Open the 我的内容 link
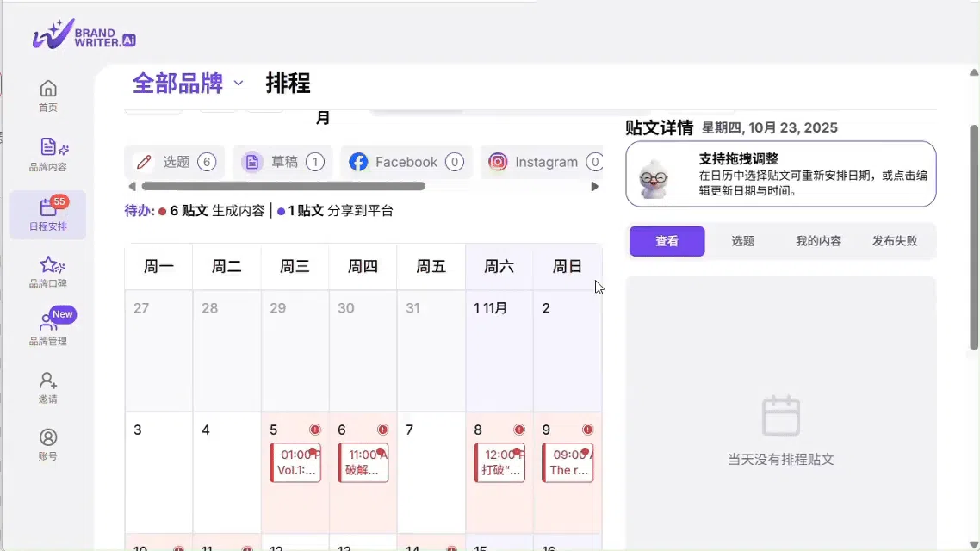980x551 pixels. 818,241
